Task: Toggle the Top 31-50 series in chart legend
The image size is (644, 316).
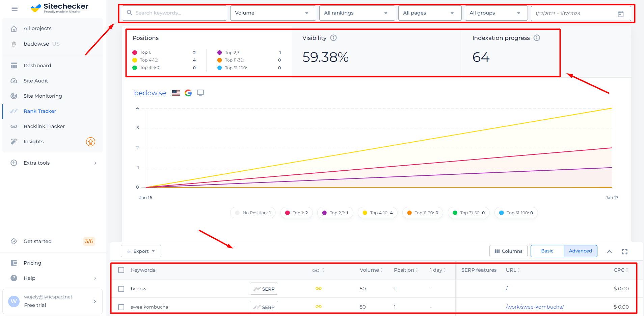Action: [x=468, y=213]
